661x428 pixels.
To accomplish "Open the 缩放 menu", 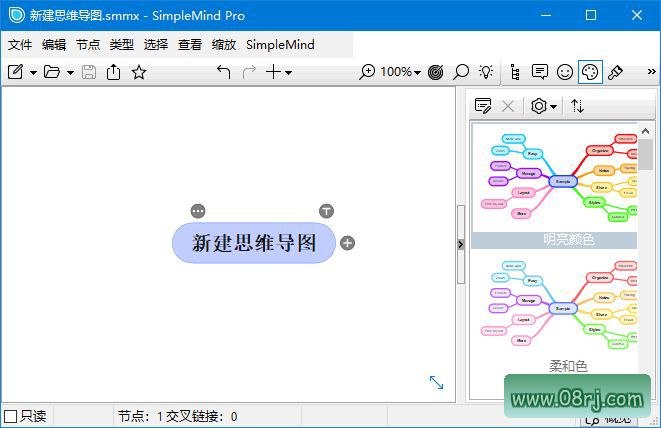I will [224, 44].
